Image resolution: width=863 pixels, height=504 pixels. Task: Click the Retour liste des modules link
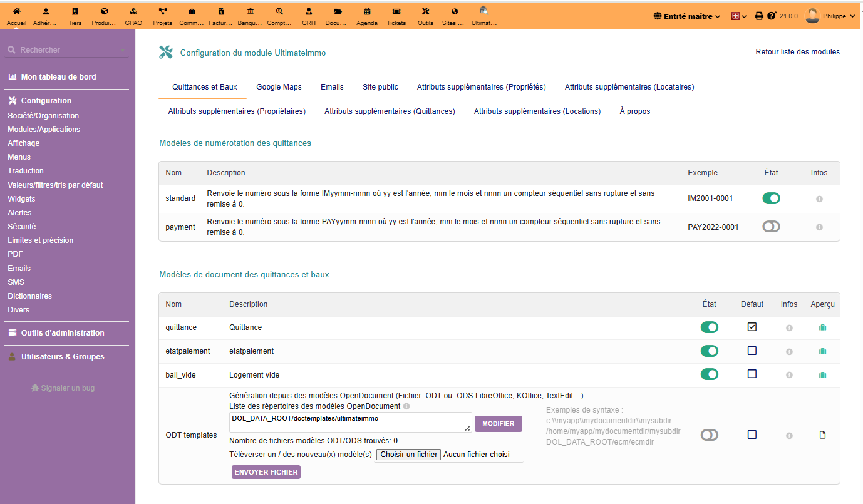[797, 52]
